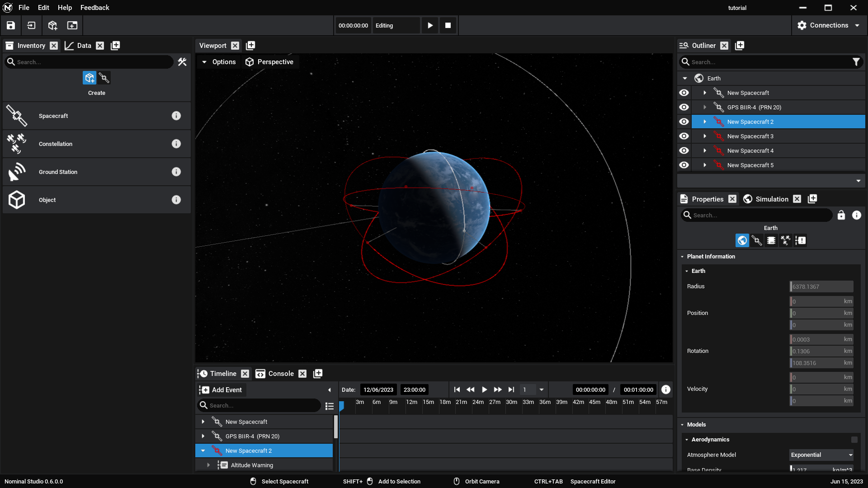Click the inventory wrench tools icon
Screen dimensions: 868x488
pyautogui.click(x=182, y=62)
